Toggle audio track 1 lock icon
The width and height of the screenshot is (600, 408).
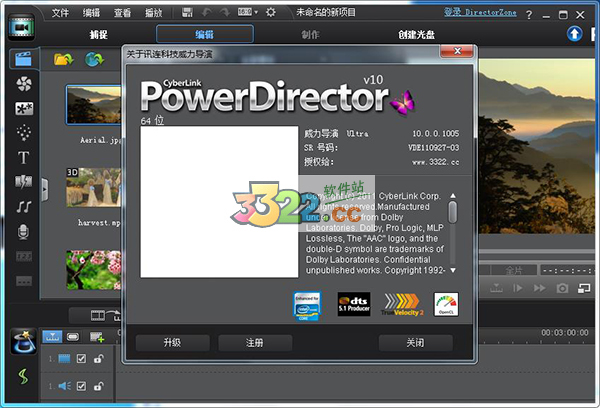(x=99, y=386)
